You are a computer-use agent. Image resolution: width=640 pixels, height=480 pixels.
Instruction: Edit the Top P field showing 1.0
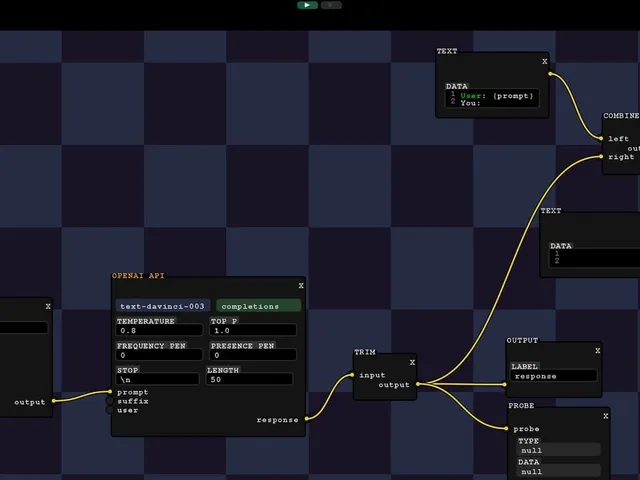pyautogui.click(x=253, y=330)
